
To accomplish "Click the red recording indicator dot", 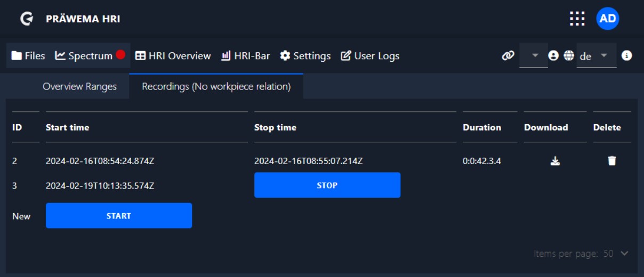I will click(120, 55).
